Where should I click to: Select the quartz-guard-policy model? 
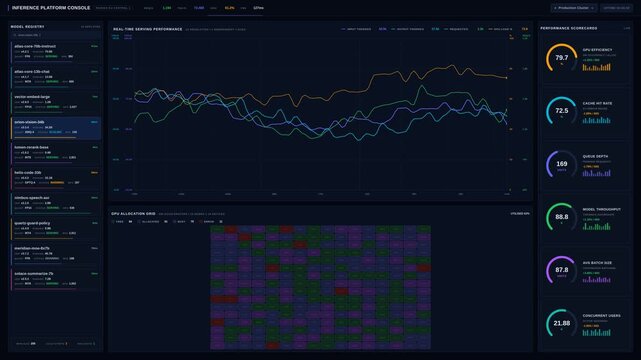[55, 229]
